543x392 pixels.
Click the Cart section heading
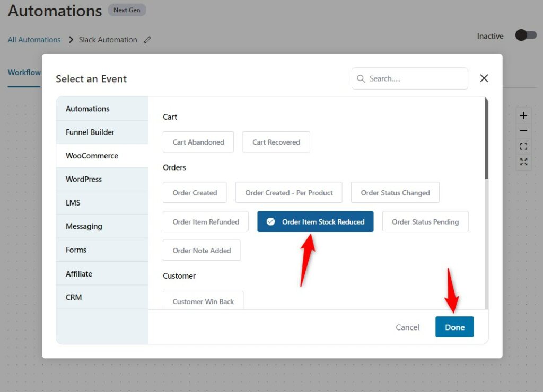(170, 117)
